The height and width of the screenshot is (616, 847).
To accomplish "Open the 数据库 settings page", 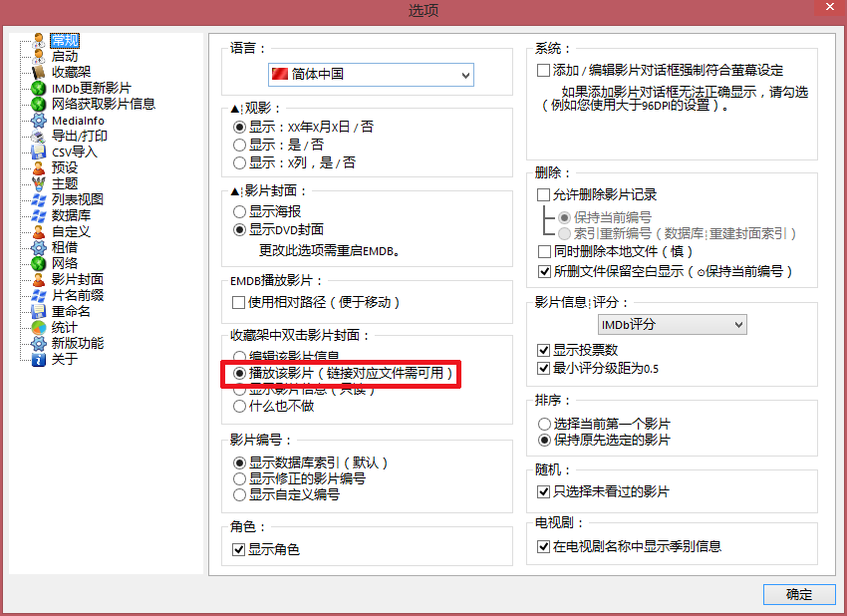I will pos(71,215).
